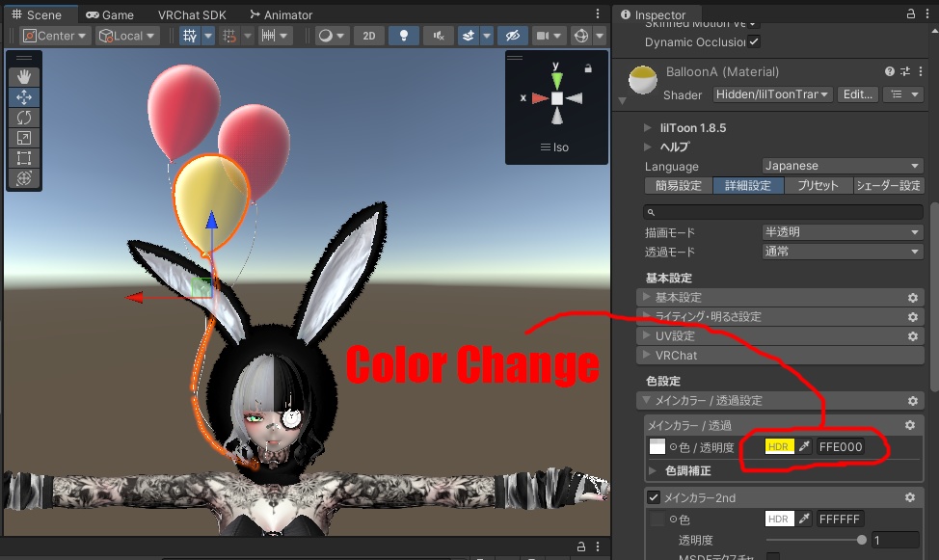Click the Edit... shader button

click(858, 94)
